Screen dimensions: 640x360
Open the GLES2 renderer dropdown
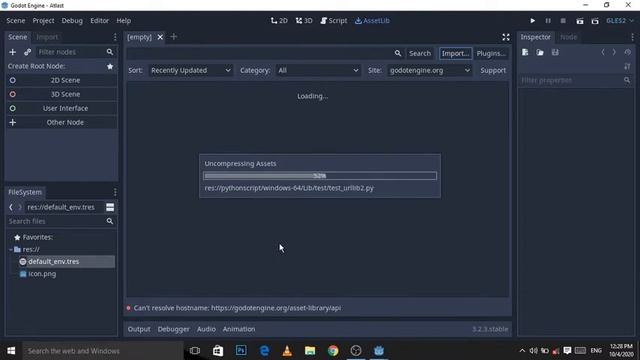pos(620,20)
